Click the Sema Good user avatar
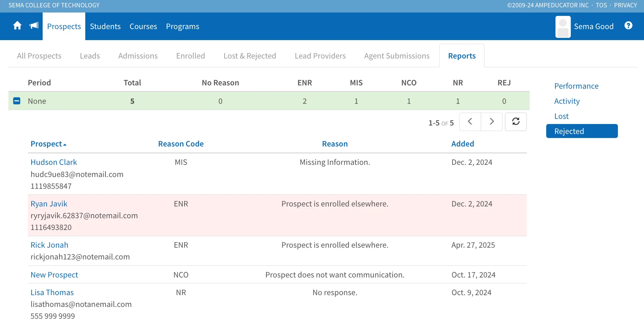This screenshot has height=329, width=644. (563, 26)
